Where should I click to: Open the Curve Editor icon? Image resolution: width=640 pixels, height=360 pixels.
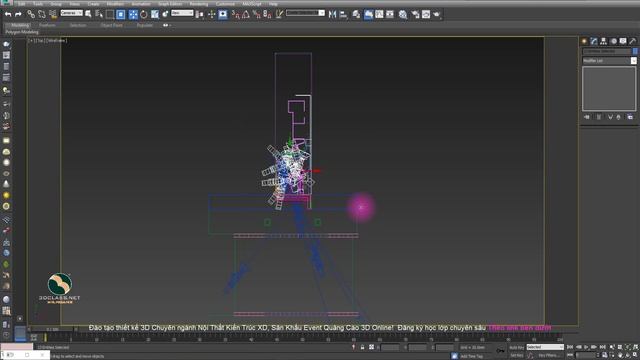[x=379, y=14]
